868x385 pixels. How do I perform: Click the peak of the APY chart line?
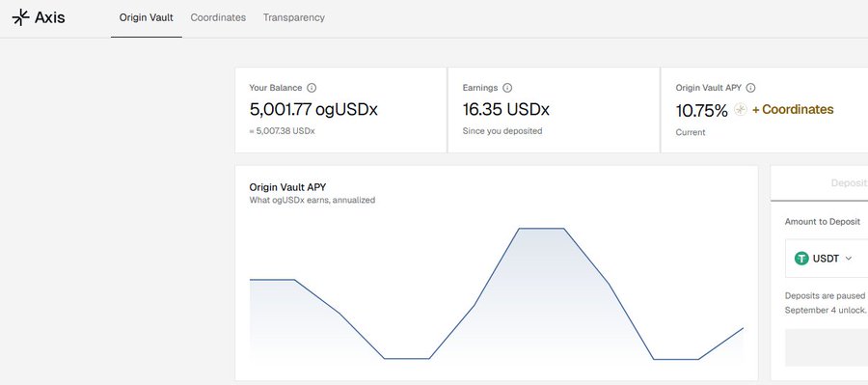click(541, 229)
